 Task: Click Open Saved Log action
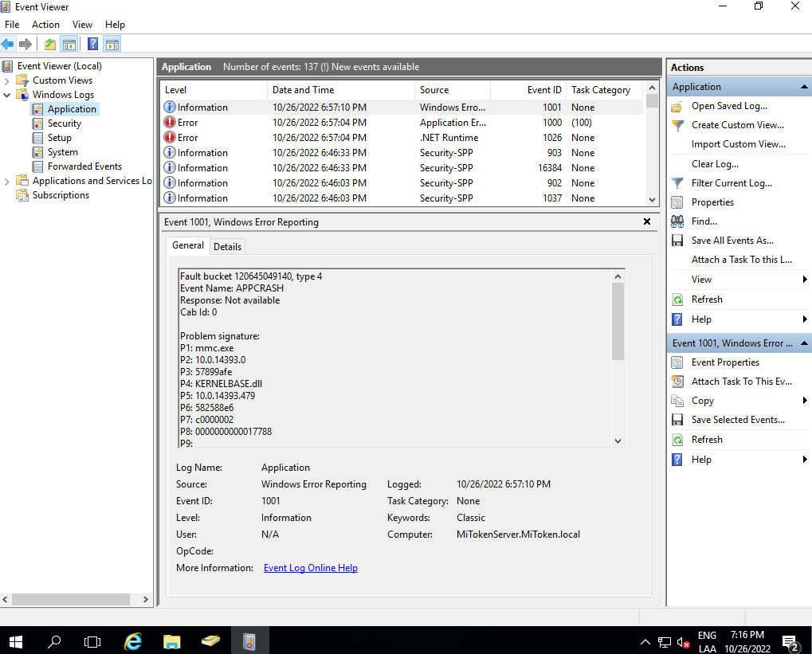pyautogui.click(x=729, y=106)
